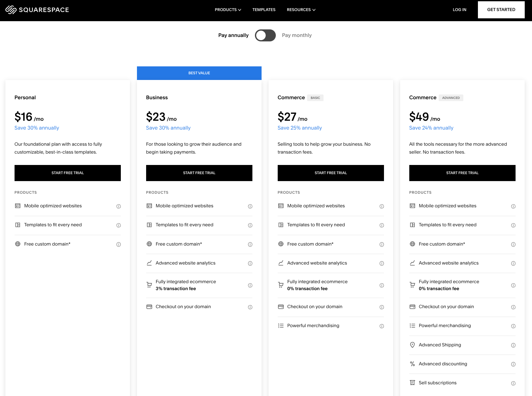Viewport: 532px width, 396px height.
Task: Open the Templates navigation item
Action: pos(264,10)
